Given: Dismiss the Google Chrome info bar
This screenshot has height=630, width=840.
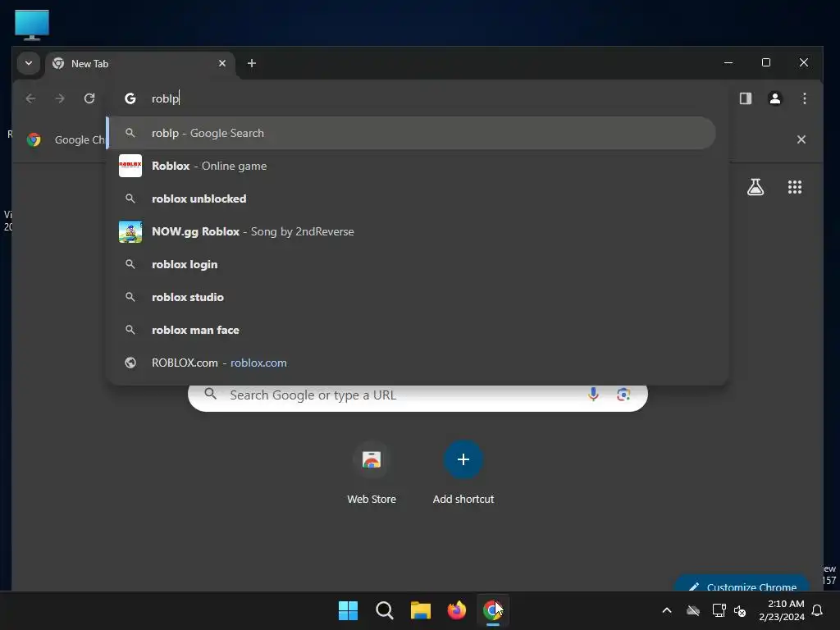Looking at the screenshot, I should [801, 139].
